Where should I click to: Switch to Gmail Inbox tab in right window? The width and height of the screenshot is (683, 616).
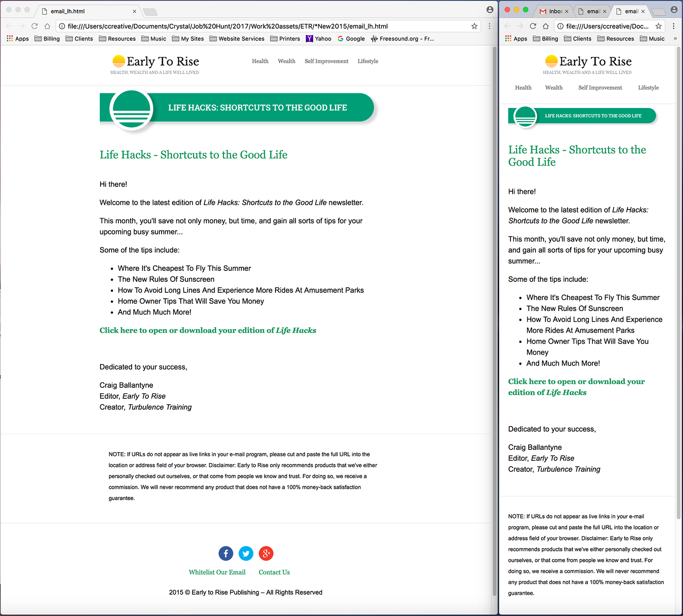tap(554, 11)
